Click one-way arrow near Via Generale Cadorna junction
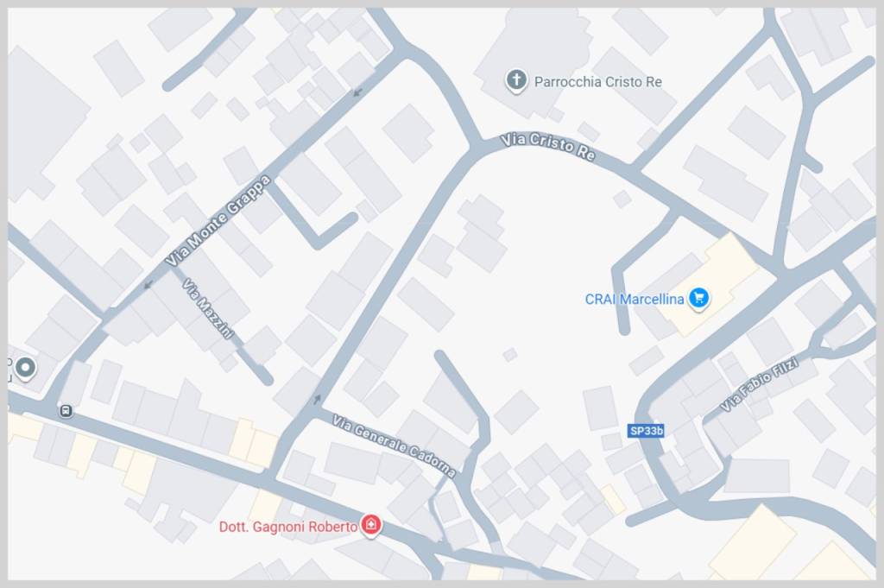 click(317, 399)
